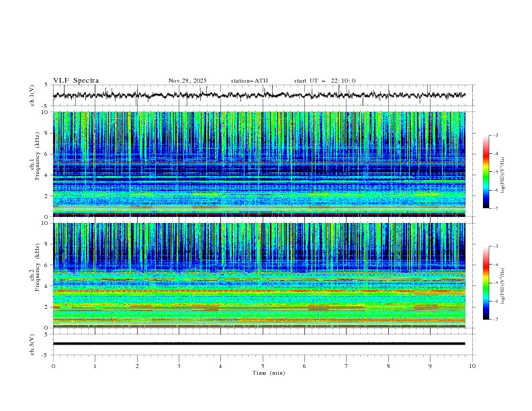Viewport: 532px width, 411px height.
Task: Click the ch.2 "log(PSD)(V²/Hz)" color bar label
Action: click(503, 286)
